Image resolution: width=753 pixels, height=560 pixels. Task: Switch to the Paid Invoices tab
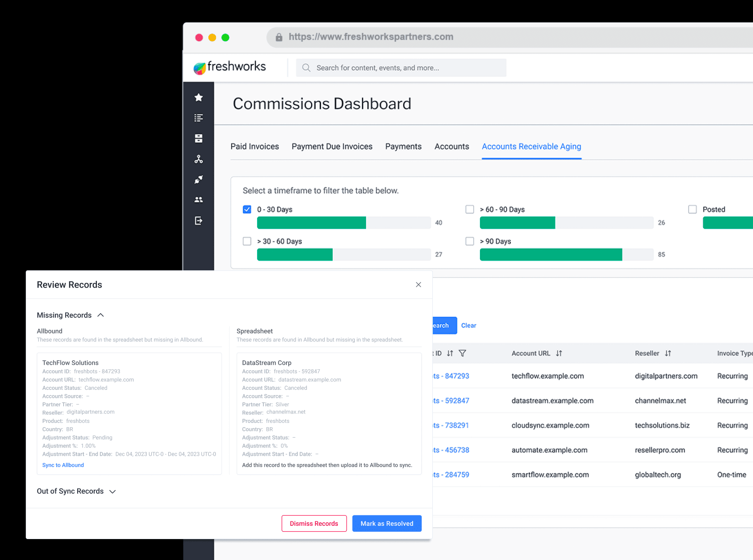255,146
